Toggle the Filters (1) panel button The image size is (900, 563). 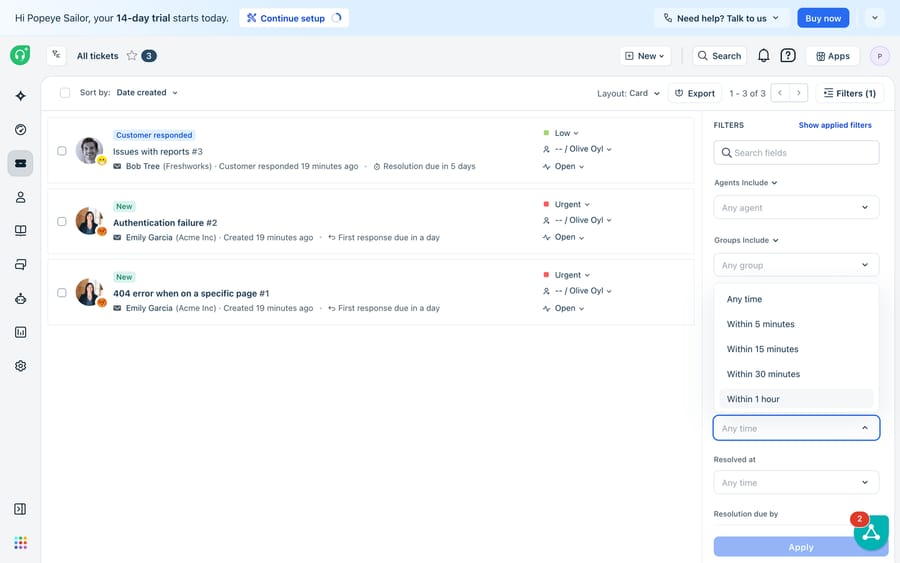(849, 93)
